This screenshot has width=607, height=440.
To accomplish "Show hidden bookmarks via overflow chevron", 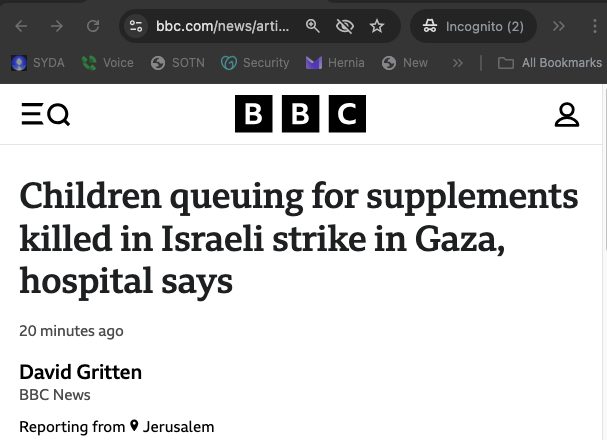I will [x=458, y=63].
